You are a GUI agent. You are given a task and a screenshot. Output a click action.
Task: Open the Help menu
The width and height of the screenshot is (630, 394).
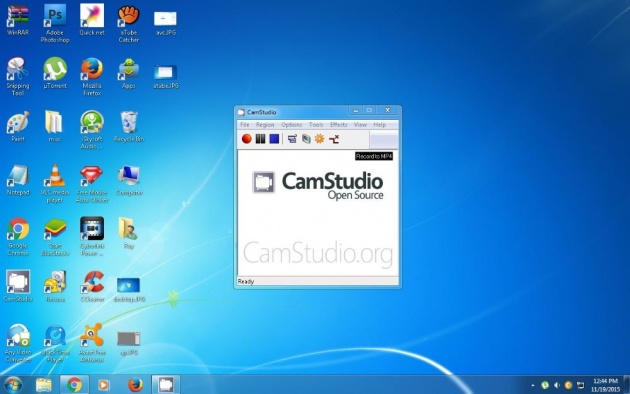click(380, 125)
